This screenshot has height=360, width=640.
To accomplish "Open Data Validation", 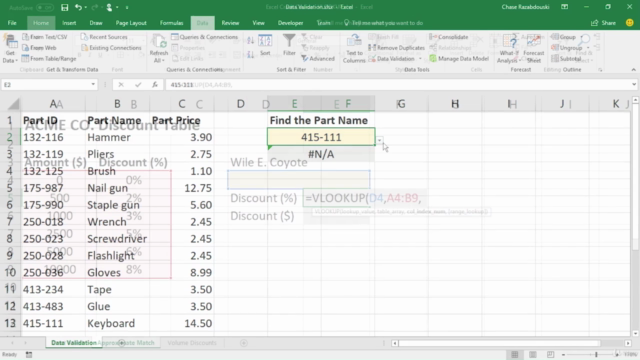I will pos(391,59).
